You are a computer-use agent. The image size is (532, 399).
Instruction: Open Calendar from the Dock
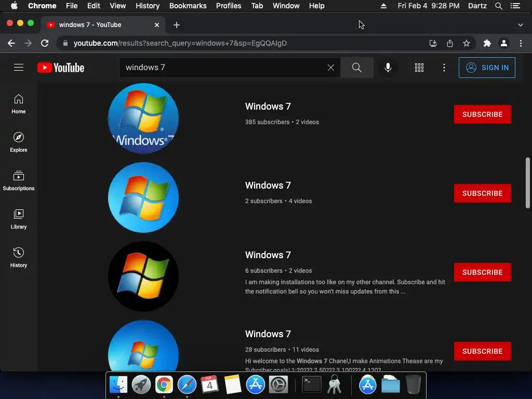209,384
